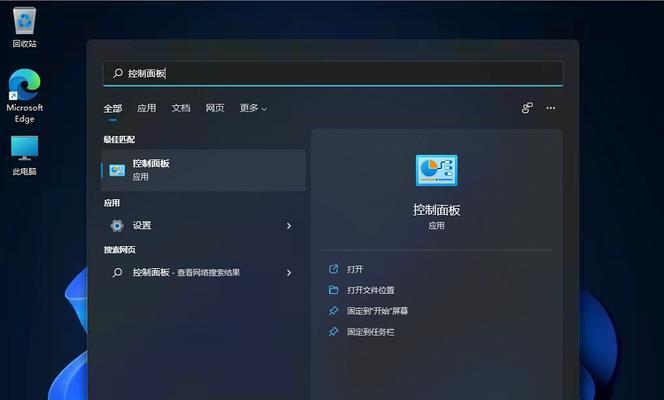Click the search input containing 控制面板
The width and height of the screenshot is (664, 400).
(333, 73)
